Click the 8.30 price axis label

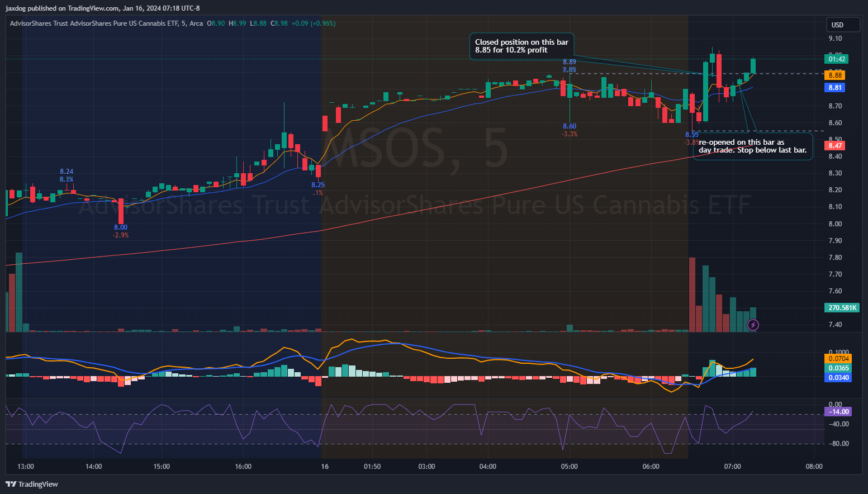pos(835,173)
